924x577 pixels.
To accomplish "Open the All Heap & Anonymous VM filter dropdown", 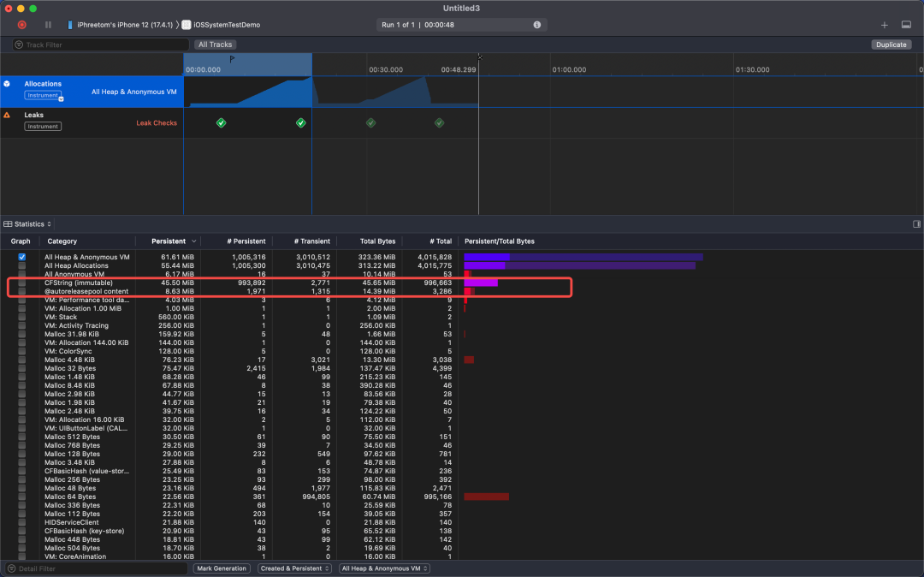I will [385, 568].
